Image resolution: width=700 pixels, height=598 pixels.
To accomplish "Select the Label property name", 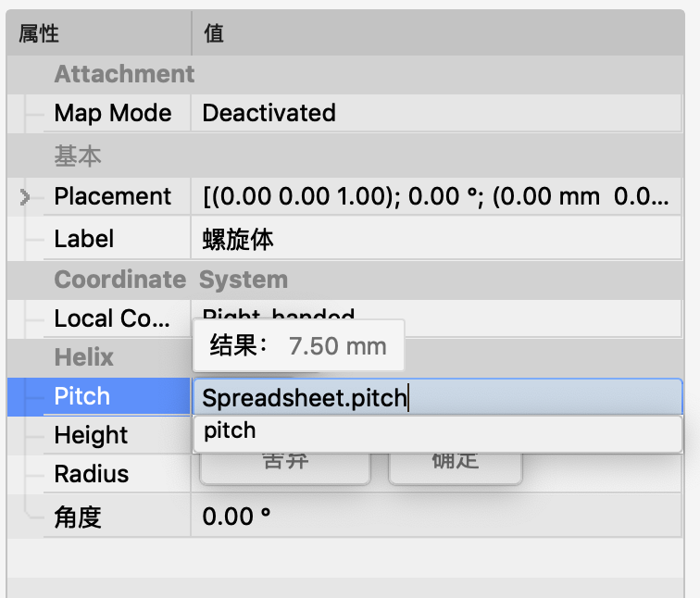I will (x=84, y=239).
